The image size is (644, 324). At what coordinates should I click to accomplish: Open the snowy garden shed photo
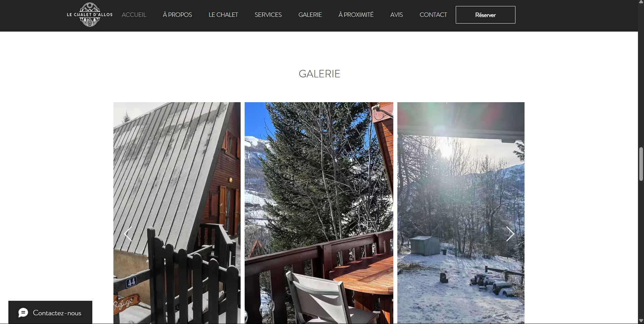coord(461,213)
